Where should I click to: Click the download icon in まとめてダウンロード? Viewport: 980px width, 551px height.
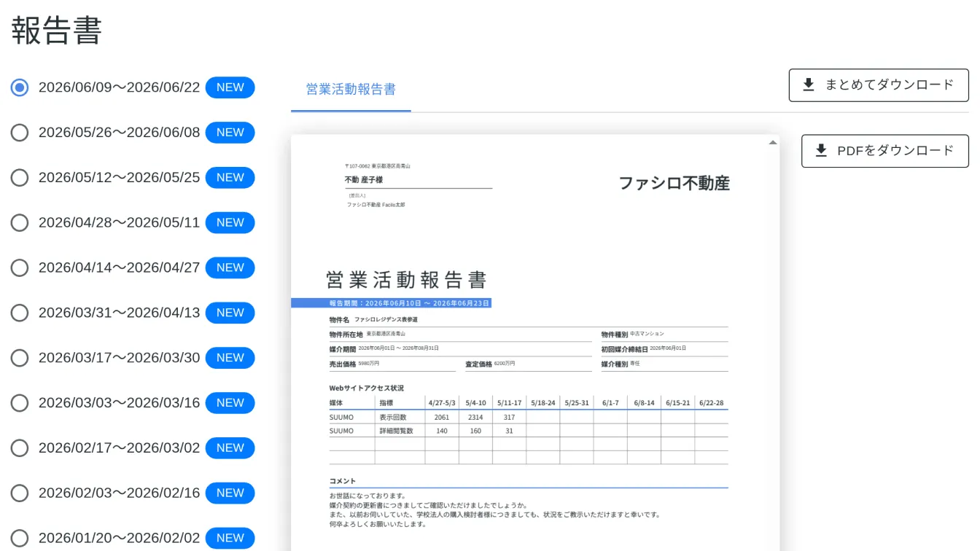click(x=808, y=85)
